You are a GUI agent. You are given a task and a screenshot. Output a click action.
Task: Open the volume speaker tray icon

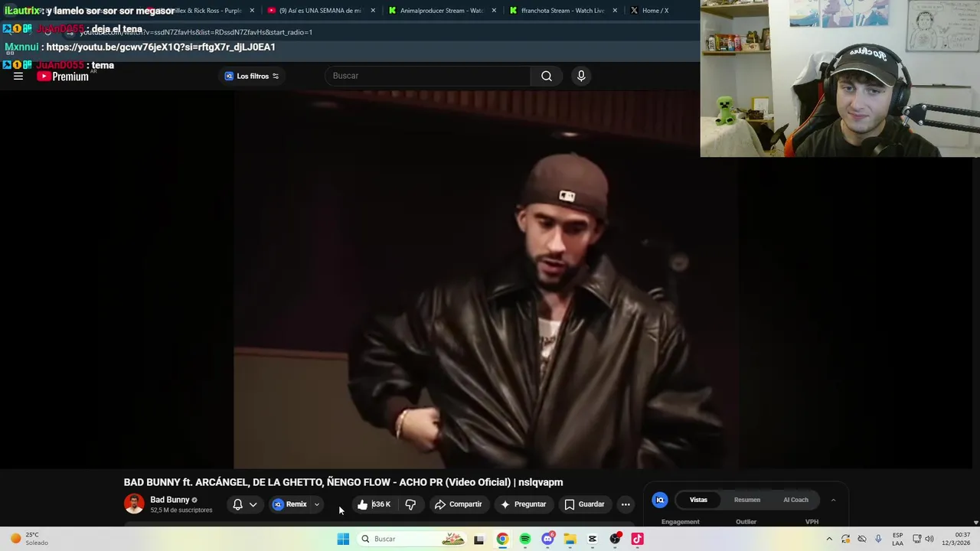[x=929, y=539]
